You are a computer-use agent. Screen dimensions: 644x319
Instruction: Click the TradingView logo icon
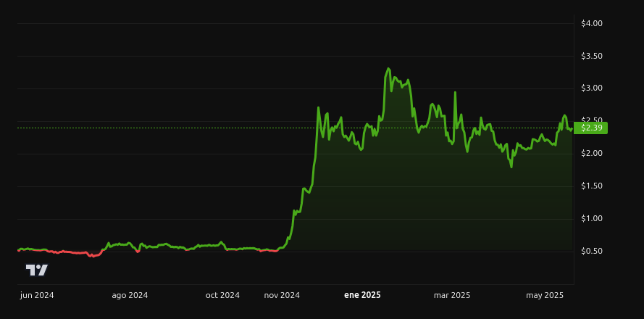click(x=37, y=270)
